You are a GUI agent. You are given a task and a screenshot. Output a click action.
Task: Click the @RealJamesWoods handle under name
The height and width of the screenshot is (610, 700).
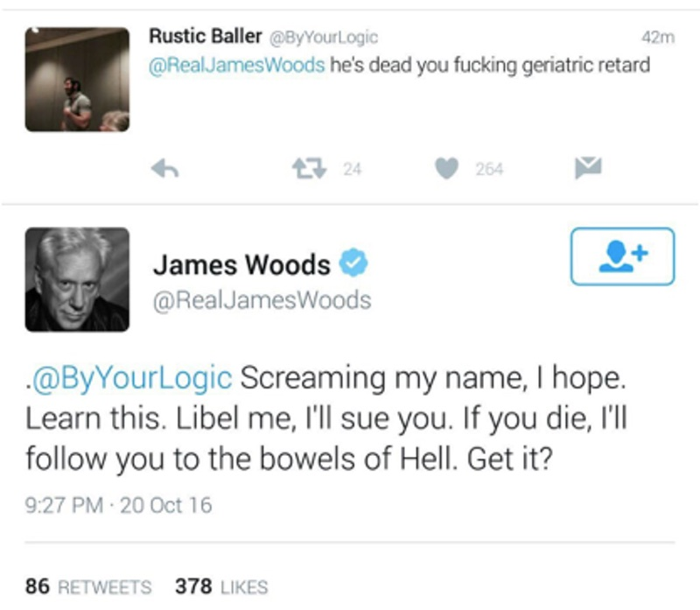click(x=262, y=300)
